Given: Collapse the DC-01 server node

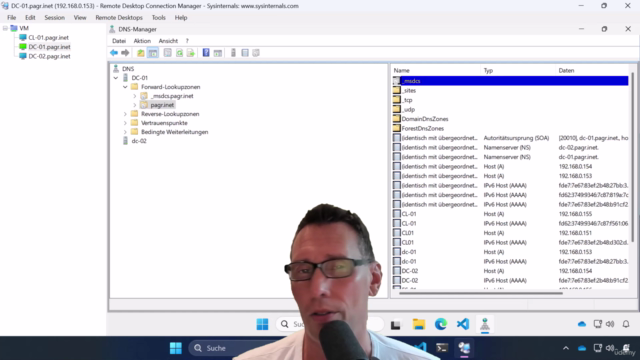Looking at the screenshot, I should (x=116, y=78).
